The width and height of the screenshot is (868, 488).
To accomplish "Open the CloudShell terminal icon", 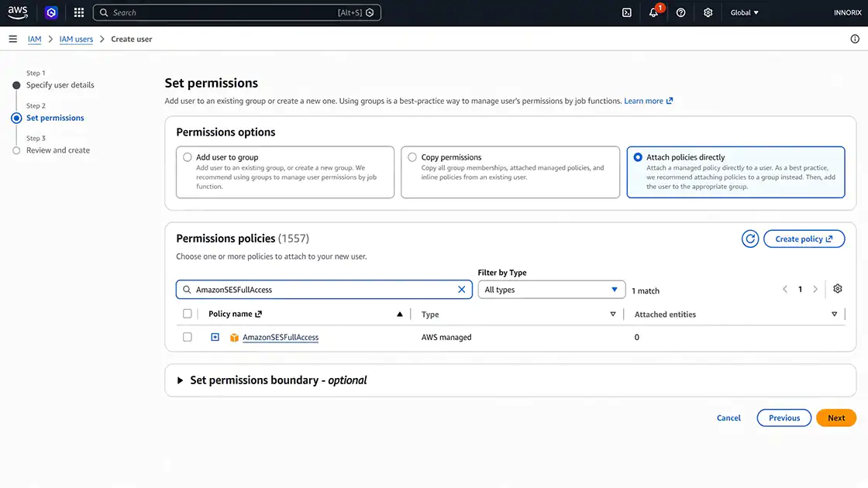I will click(x=627, y=12).
